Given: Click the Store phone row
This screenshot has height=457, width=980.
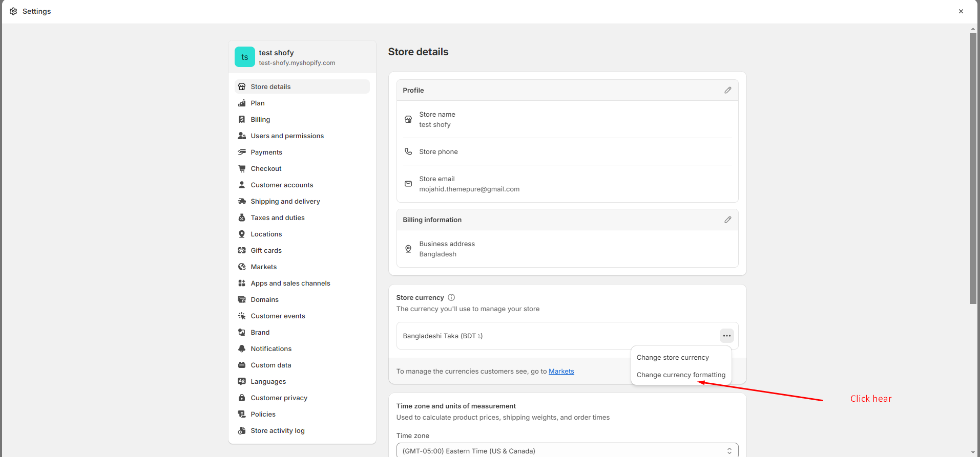Looking at the screenshot, I should [567, 151].
